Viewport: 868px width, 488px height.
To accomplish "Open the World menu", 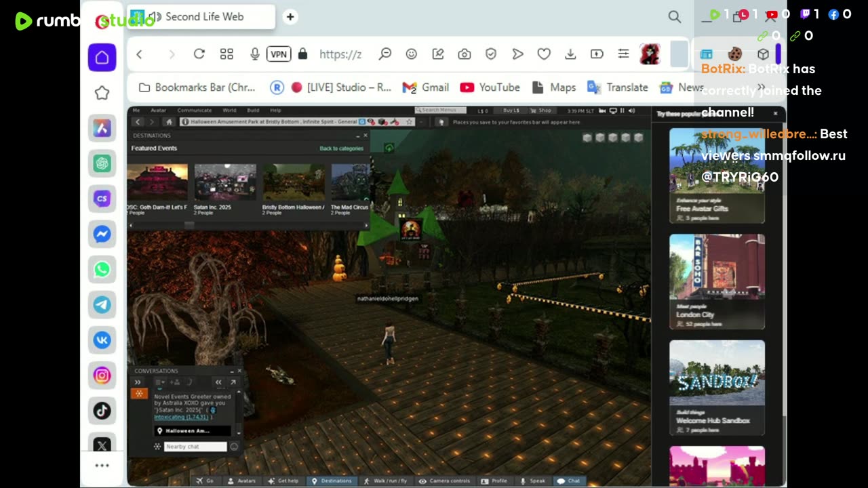I will (229, 110).
